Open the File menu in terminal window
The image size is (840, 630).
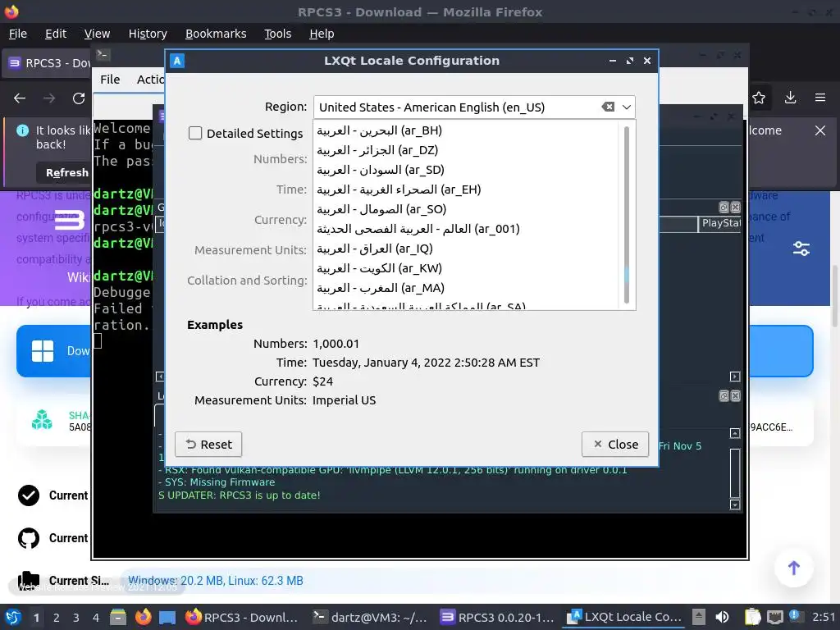(x=110, y=80)
